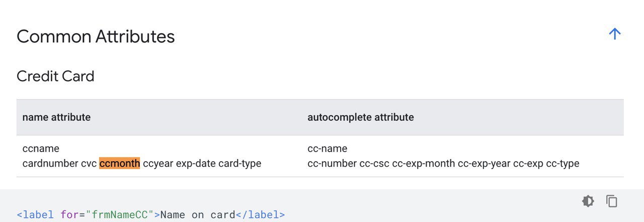Select the autocomplete attribute column header
This screenshot has height=222, width=644.
[x=361, y=117]
